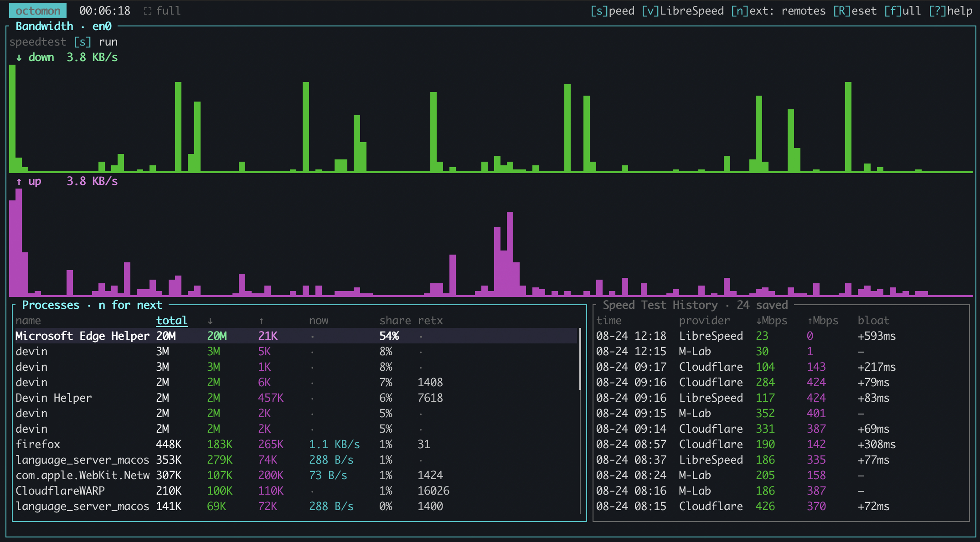Select the 08-24 12:18 LibreSpeed history row
Screen dimensions: 980x542
click(780, 336)
